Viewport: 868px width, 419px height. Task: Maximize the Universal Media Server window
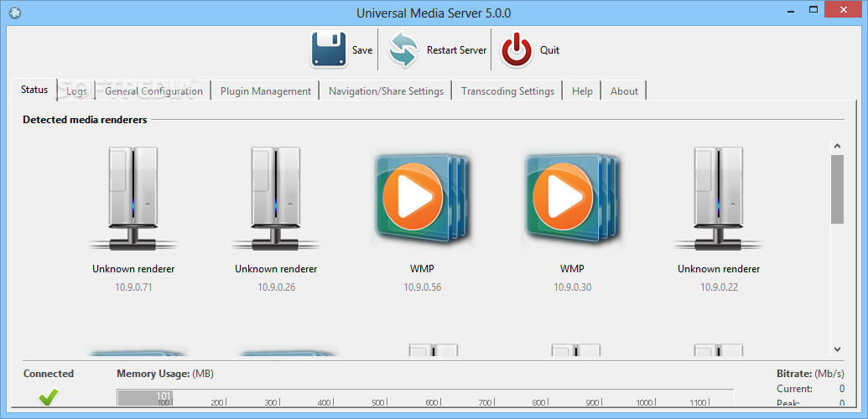click(x=813, y=9)
